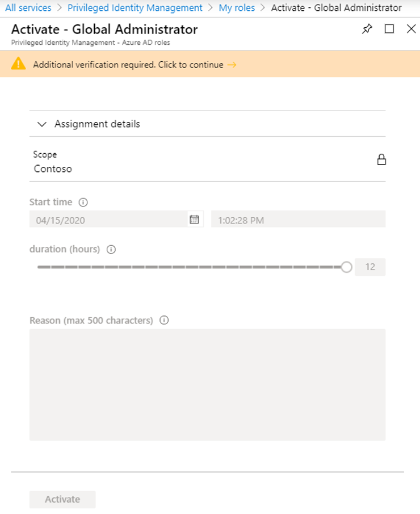Click the start time field 1:02:28 PM
The image size is (420, 514).
(299, 220)
